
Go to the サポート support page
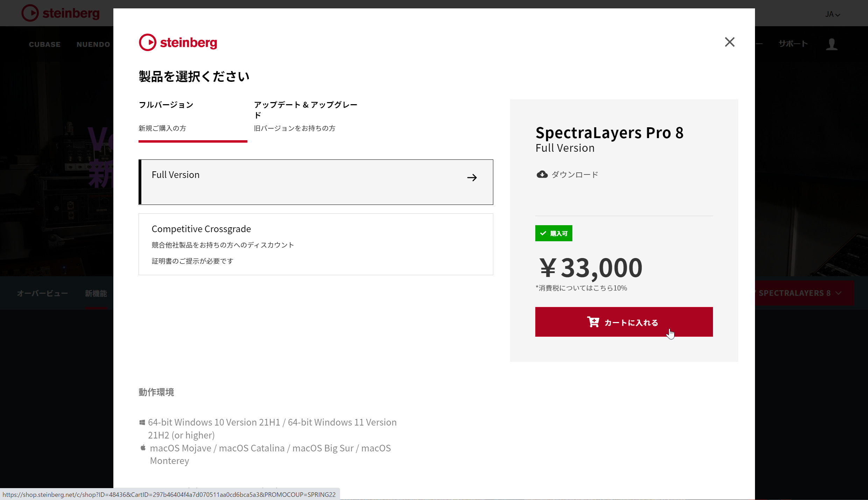[793, 44]
